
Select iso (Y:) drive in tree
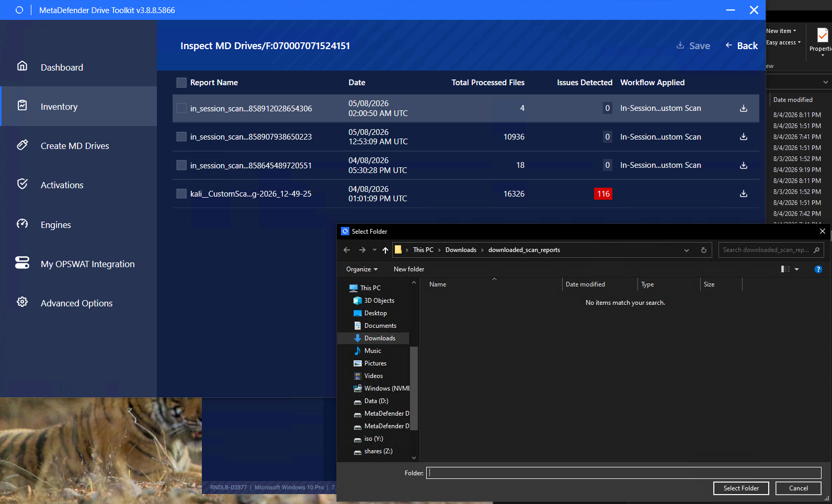373,439
